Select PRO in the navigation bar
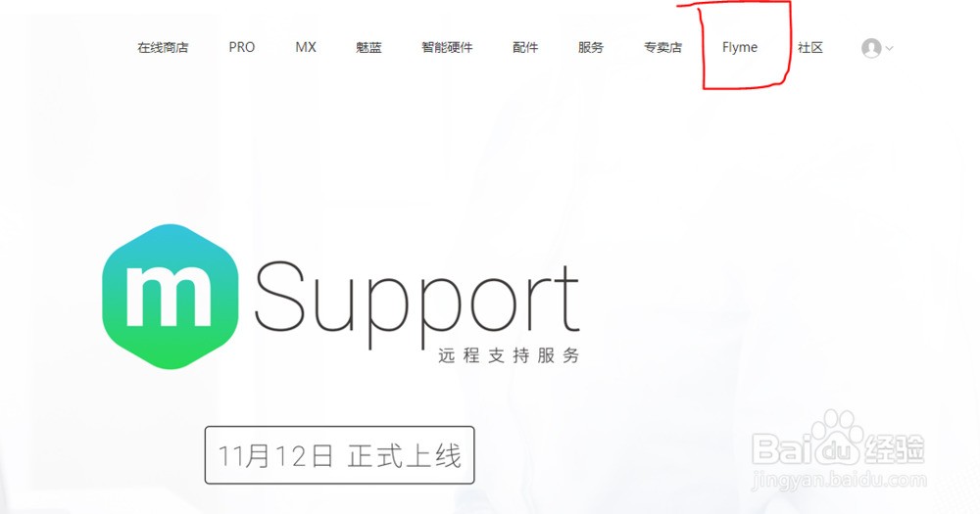 pyautogui.click(x=242, y=47)
